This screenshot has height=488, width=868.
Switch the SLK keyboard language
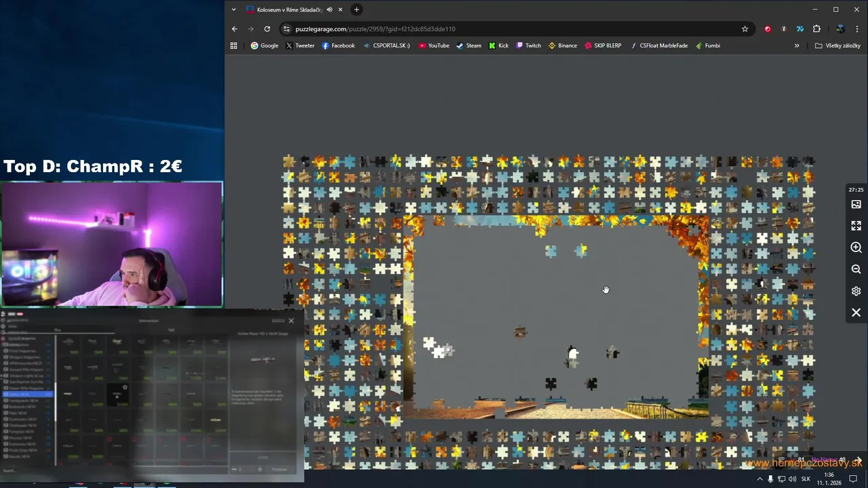(x=806, y=479)
